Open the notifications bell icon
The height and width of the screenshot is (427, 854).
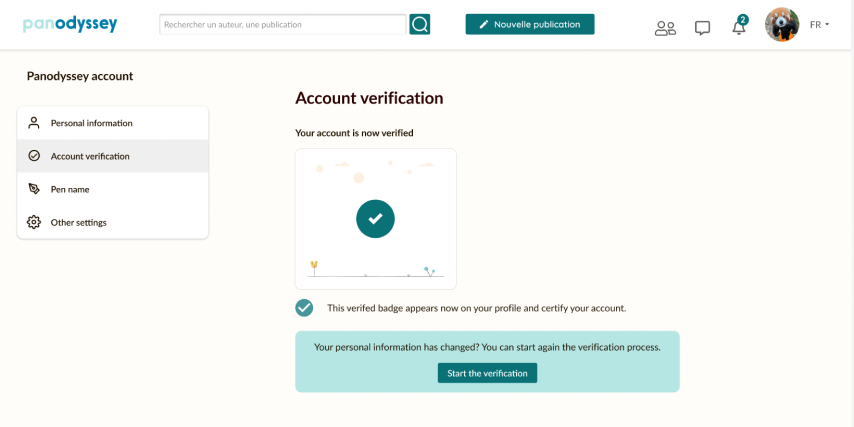coord(739,27)
